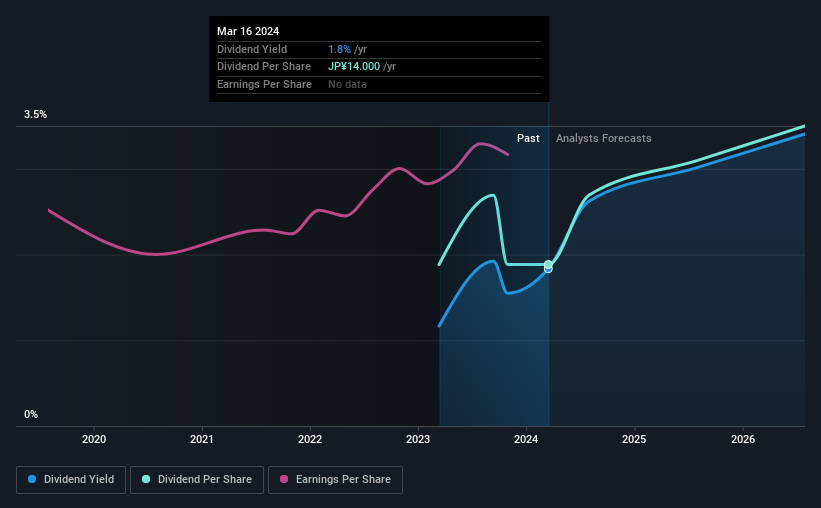The height and width of the screenshot is (508, 821).
Task: Click the 3.5% y-axis label
Action: coord(35,114)
